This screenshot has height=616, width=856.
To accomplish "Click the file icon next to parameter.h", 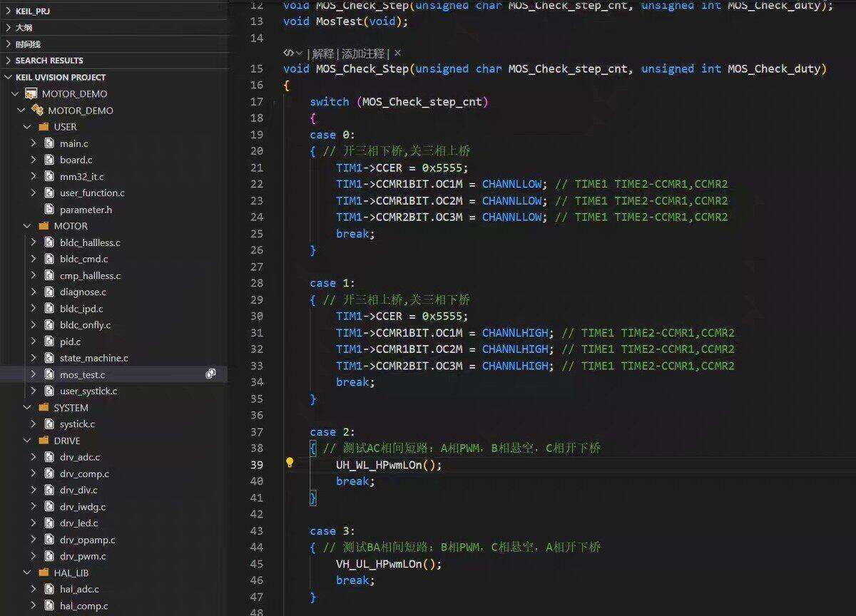I will tap(49, 210).
